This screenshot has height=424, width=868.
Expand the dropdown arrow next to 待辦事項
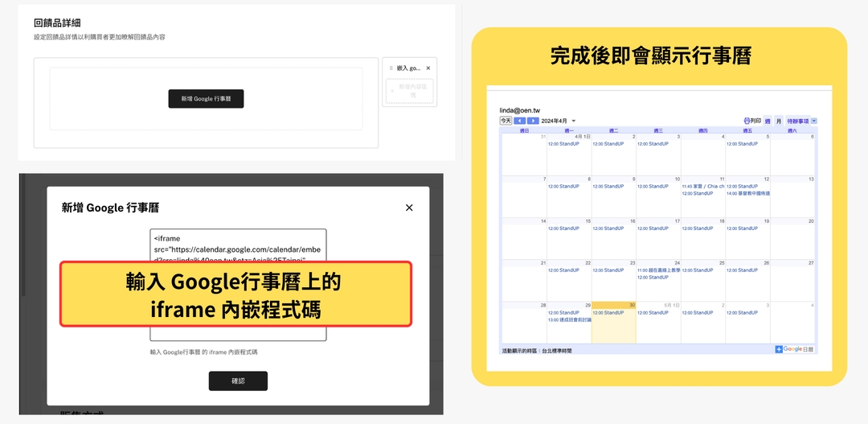click(814, 121)
